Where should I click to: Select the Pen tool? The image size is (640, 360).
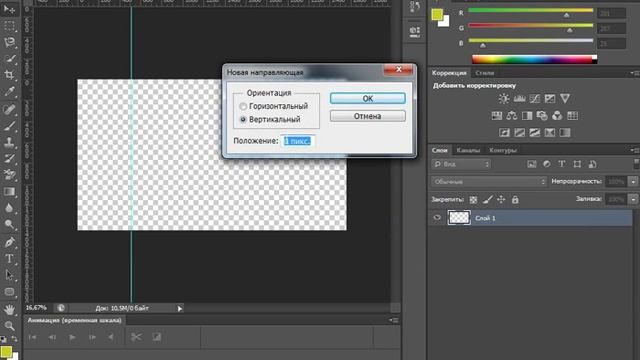(9, 242)
